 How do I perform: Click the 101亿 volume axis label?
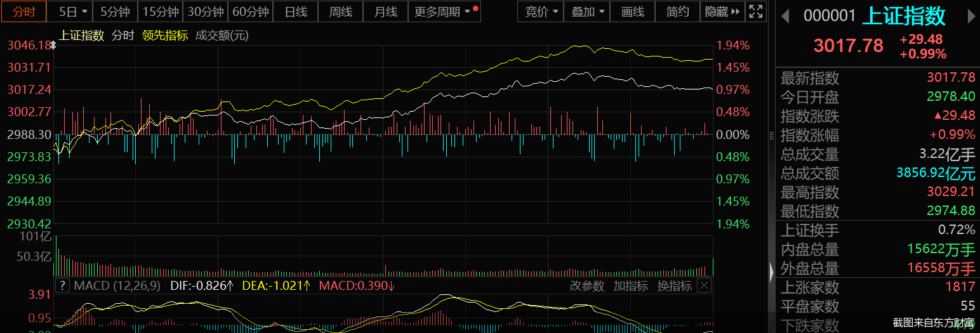point(36,237)
